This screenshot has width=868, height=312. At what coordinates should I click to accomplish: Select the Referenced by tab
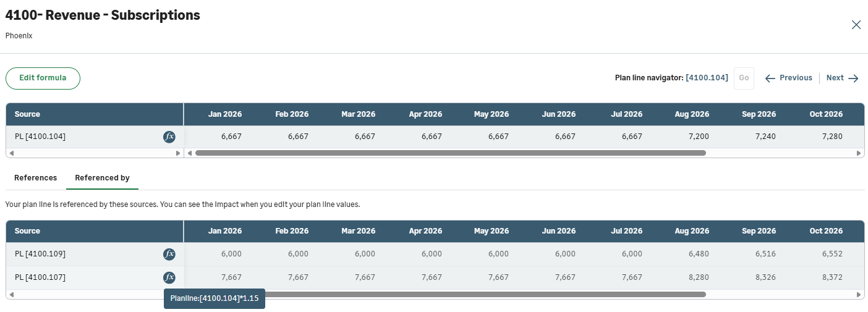pyautogui.click(x=102, y=178)
